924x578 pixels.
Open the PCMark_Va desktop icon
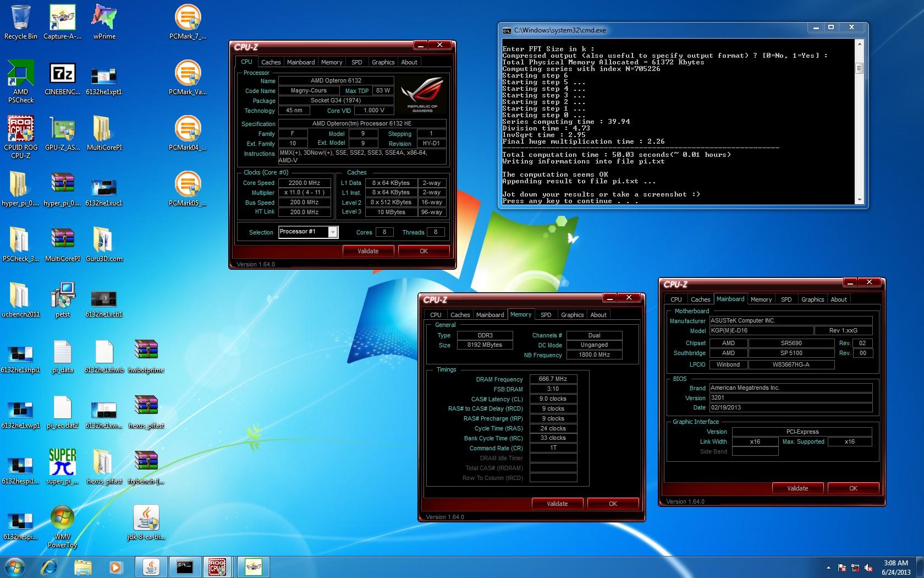[x=188, y=78]
